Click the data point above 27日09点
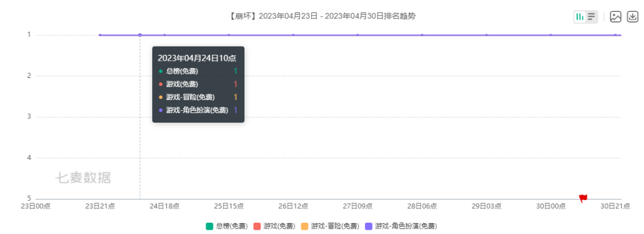644x234 pixels. click(358, 35)
